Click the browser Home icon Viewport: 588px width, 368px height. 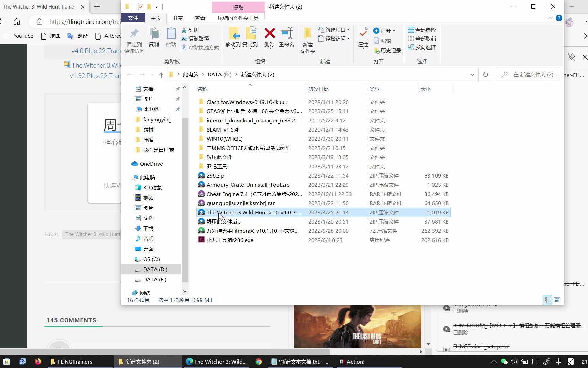point(17,22)
